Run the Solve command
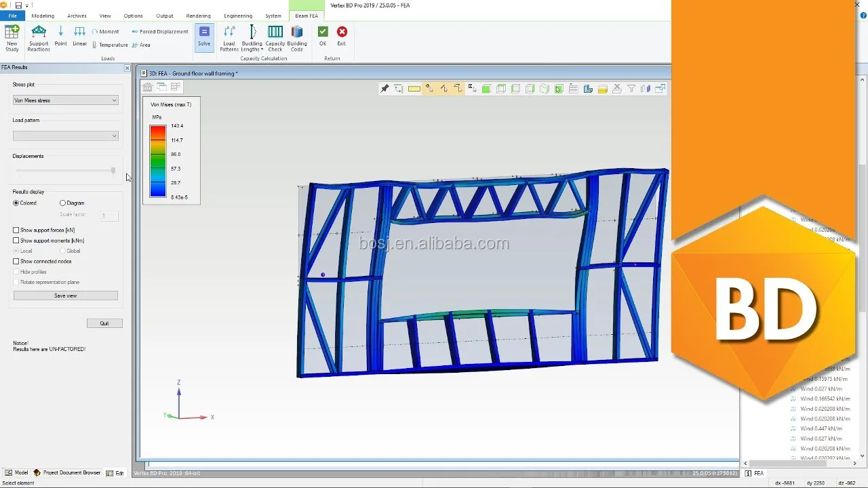 point(204,37)
